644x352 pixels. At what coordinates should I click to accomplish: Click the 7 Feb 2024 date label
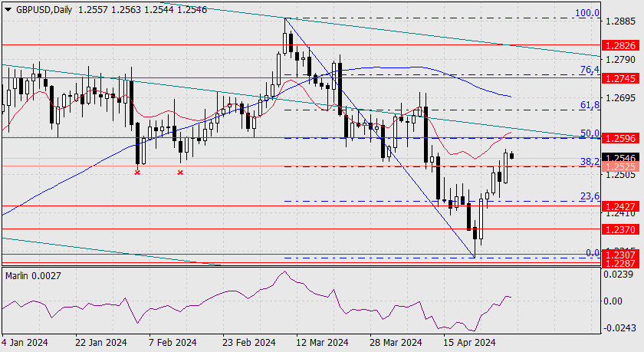[x=172, y=342]
